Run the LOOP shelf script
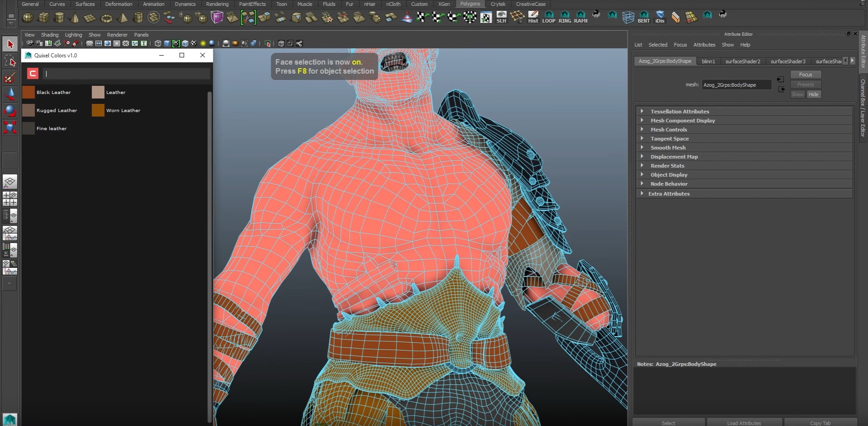868x426 pixels. click(549, 18)
